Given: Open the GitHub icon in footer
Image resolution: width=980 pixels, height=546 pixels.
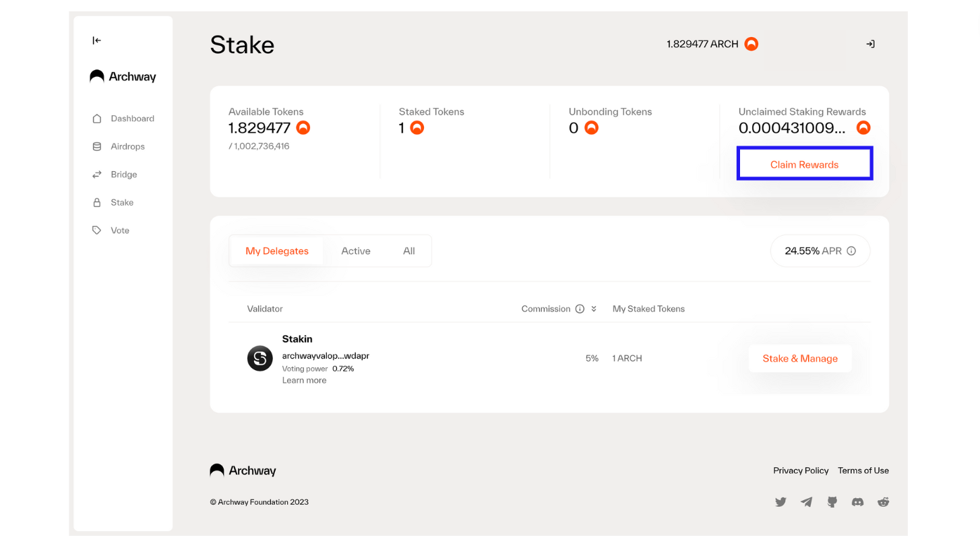Looking at the screenshot, I should click(832, 502).
